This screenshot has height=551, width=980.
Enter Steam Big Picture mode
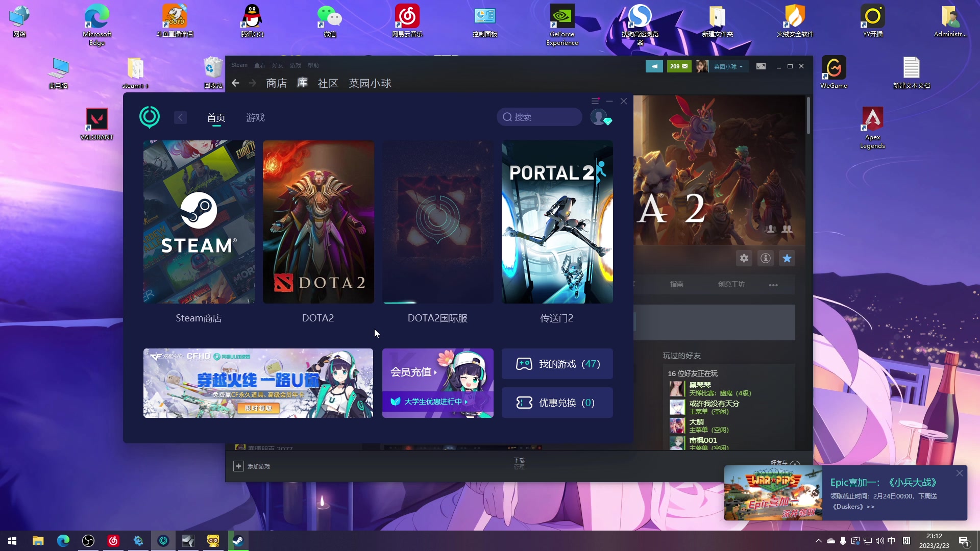pos(761,66)
